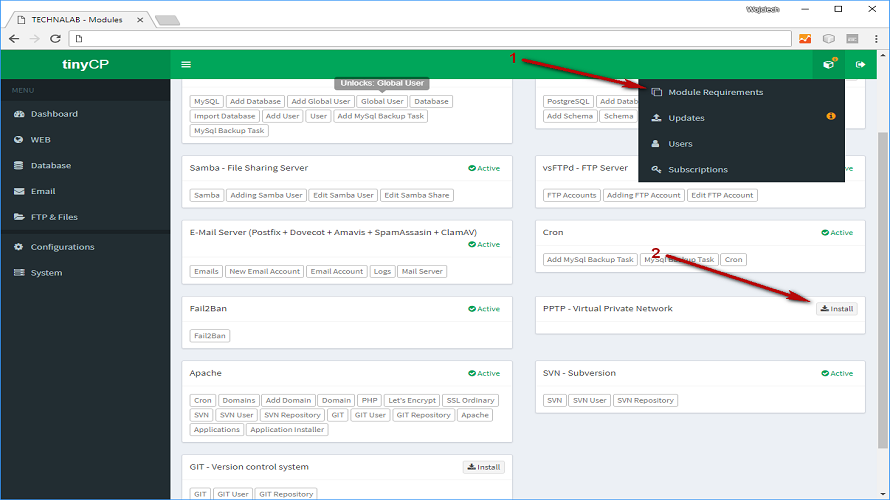This screenshot has height=500, width=890.
Task: Open Dashboard from the sidebar
Action: (54, 114)
